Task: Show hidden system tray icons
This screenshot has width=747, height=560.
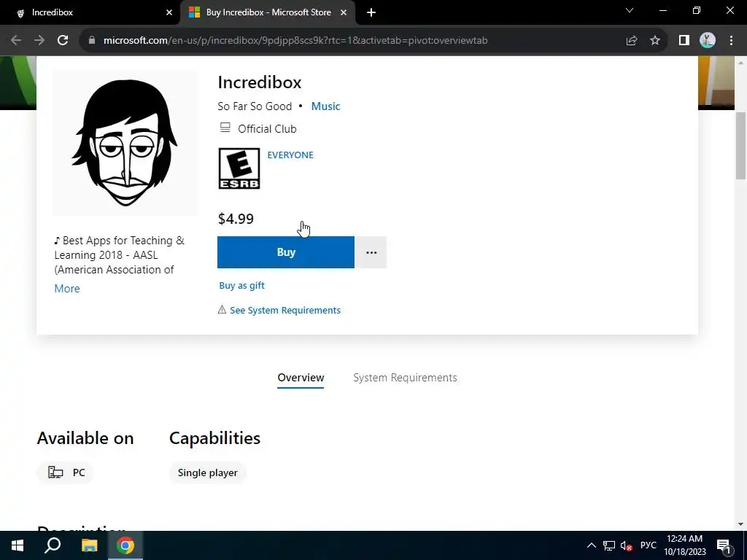Action: pyautogui.click(x=591, y=545)
